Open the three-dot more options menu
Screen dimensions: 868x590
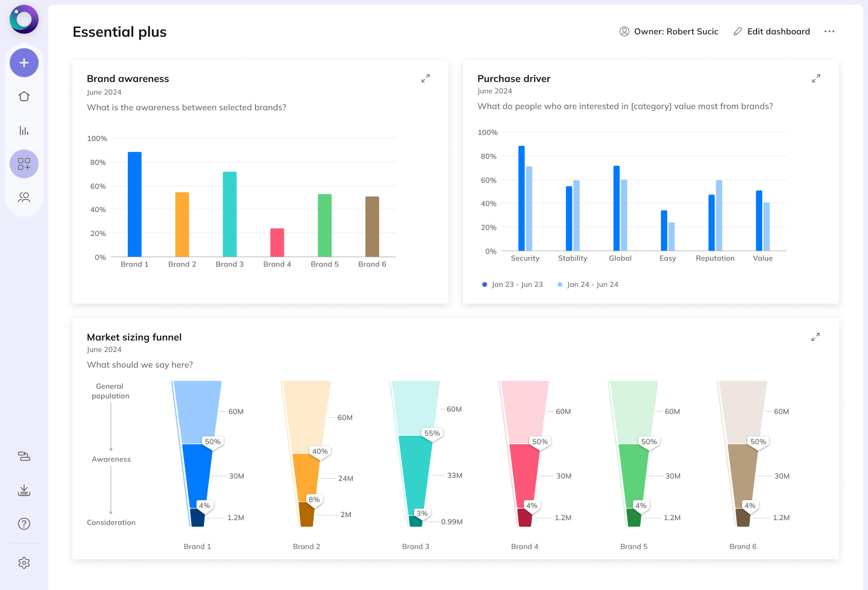click(x=829, y=32)
